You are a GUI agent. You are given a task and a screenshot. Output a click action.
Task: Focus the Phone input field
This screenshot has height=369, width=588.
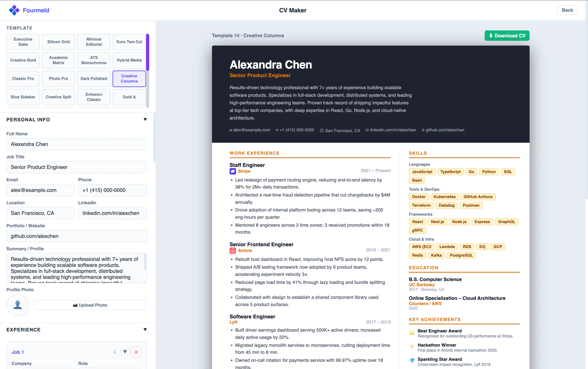coord(112,190)
